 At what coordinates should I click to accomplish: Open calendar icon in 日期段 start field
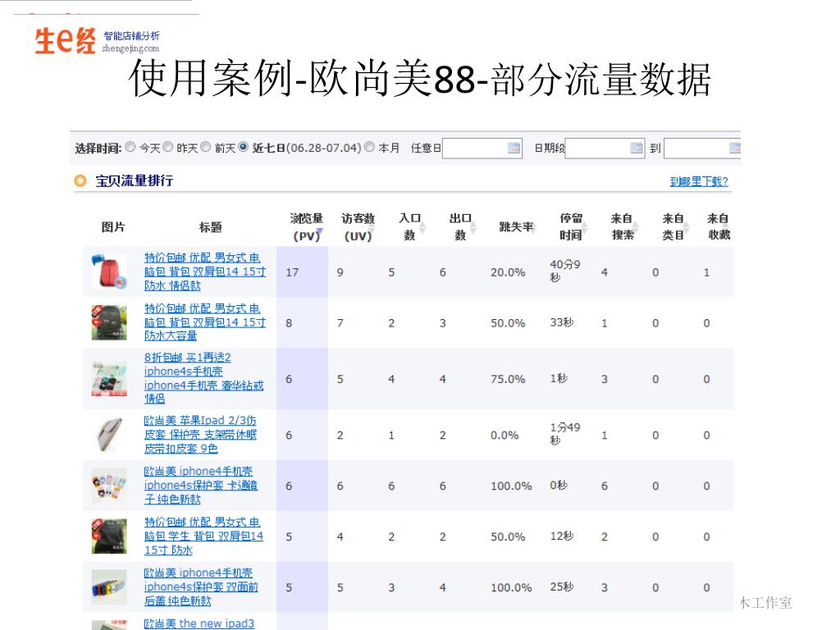click(637, 148)
